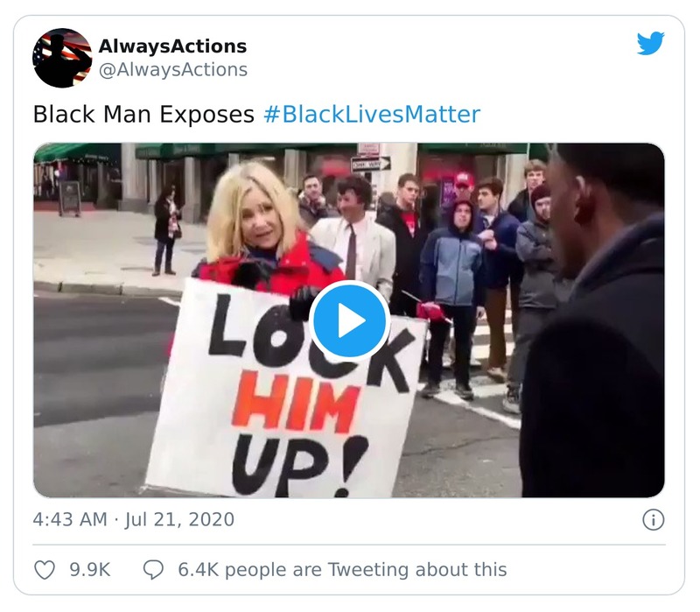Viewport: 700px width, 612px height.
Task: Click the tweet text 'Black Man Exposes'
Action: [x=143, y=115]
